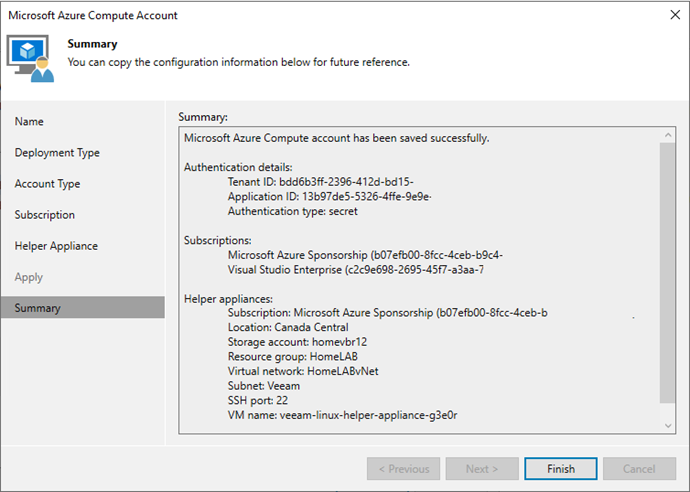Select the Apply step in sidebar
Viewport: 690px width, 492px height.
pos(29,277)
